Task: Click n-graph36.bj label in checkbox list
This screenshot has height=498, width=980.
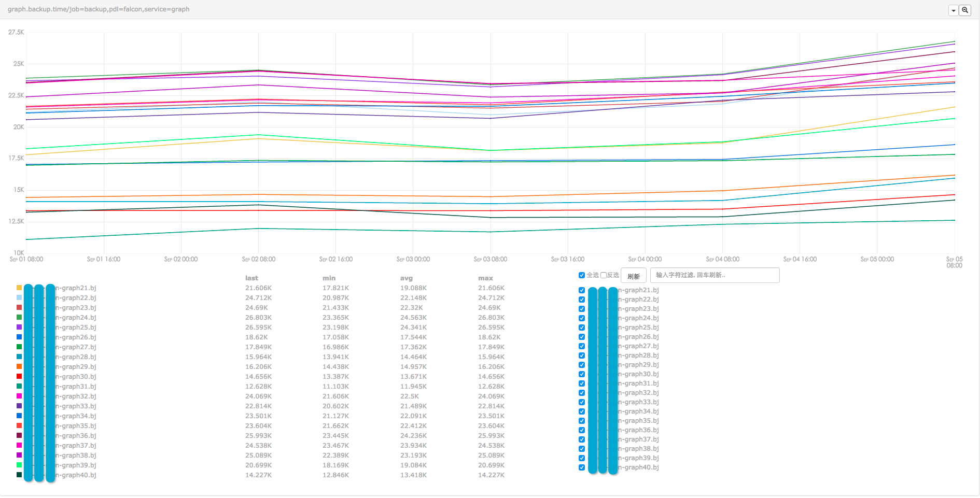Action: [x=638, y=430]
